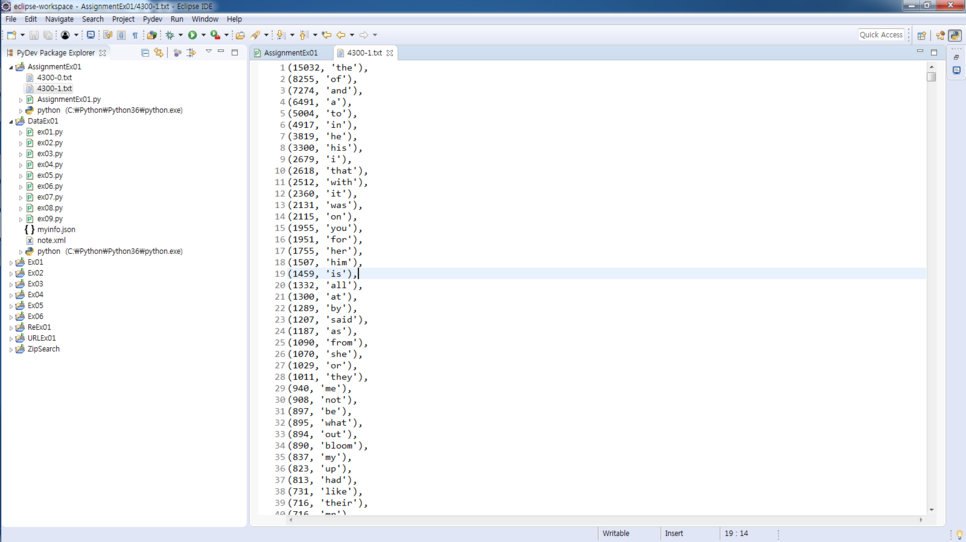Click the Last Edit Location icon
This screenshot has width=966, height=542.
327,35
